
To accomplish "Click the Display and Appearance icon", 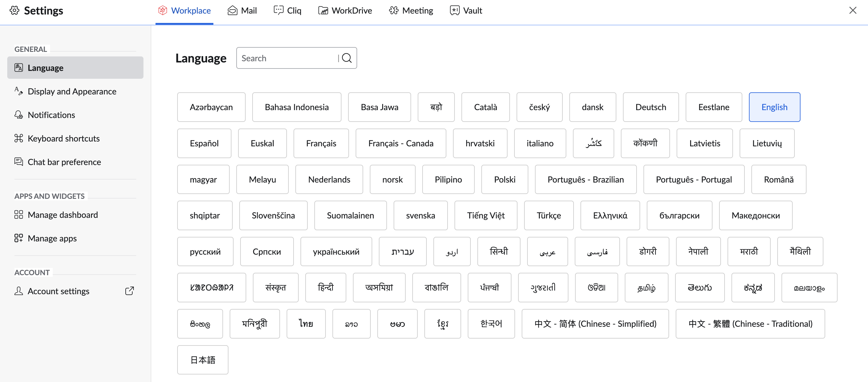I will [18, 91].
